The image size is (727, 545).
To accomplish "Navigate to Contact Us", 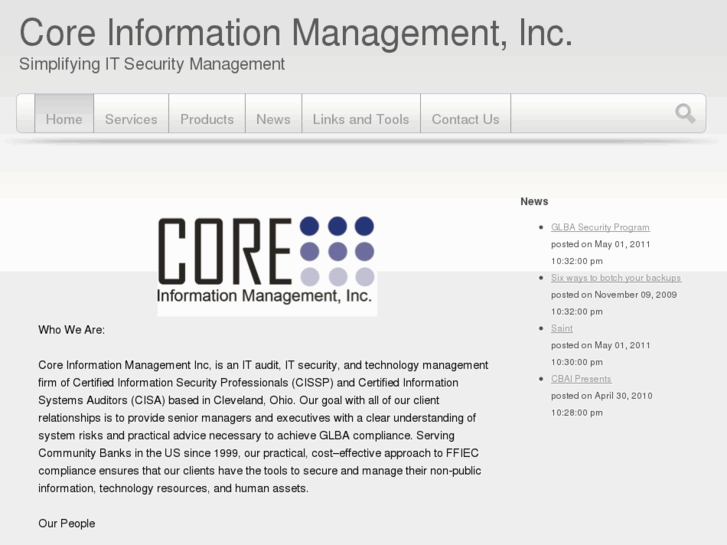I will tap(466, 114).
